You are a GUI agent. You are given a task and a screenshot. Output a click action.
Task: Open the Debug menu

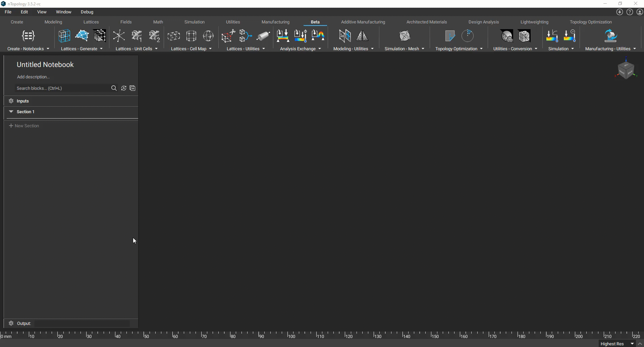coord(87,12)
